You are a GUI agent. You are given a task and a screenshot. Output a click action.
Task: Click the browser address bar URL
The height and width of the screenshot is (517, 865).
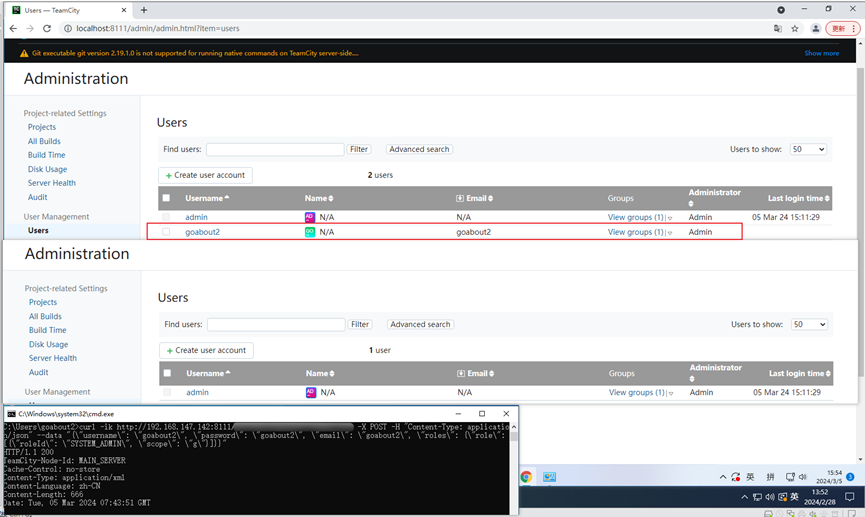pyautogui.click(x=158, y=29)
